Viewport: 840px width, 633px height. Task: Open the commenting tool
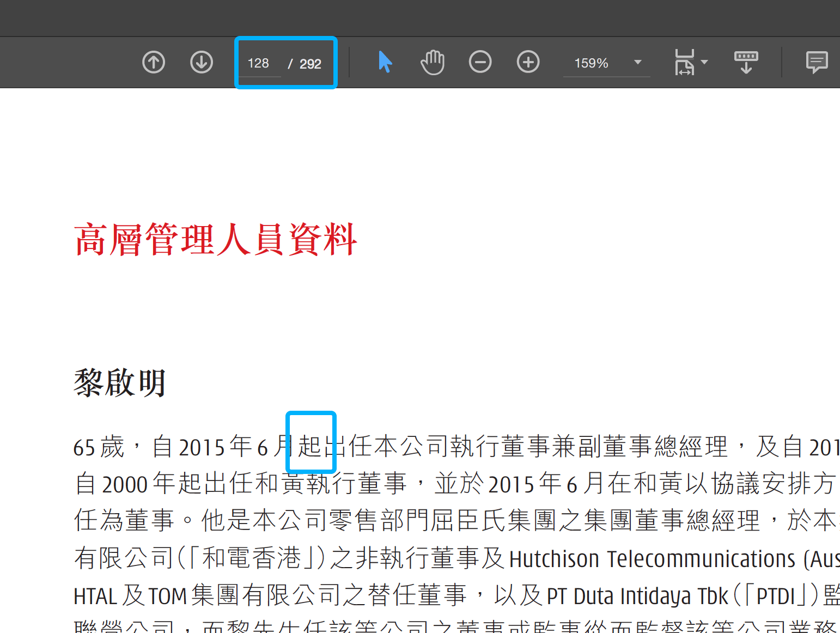(x=817, y=62)
